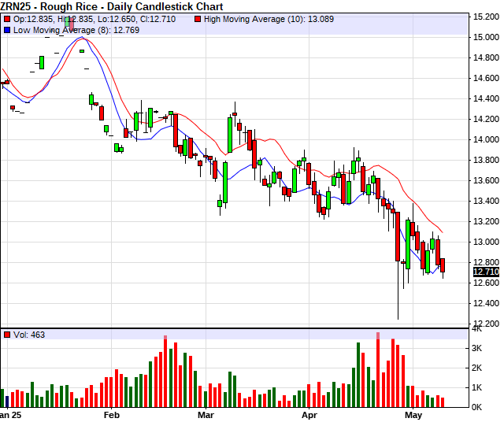Click the High Moving Average red swatch
Image resolution: width=504 pixels, height=422 pixels.
[198, 19]
